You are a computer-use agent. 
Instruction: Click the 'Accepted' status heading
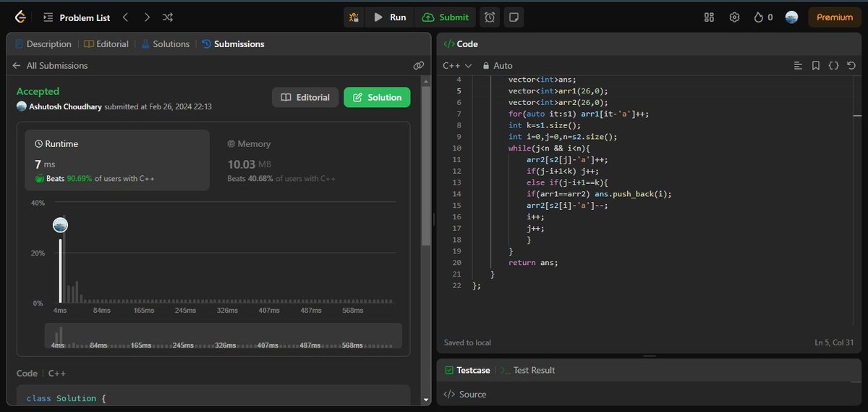click(38, 91)
